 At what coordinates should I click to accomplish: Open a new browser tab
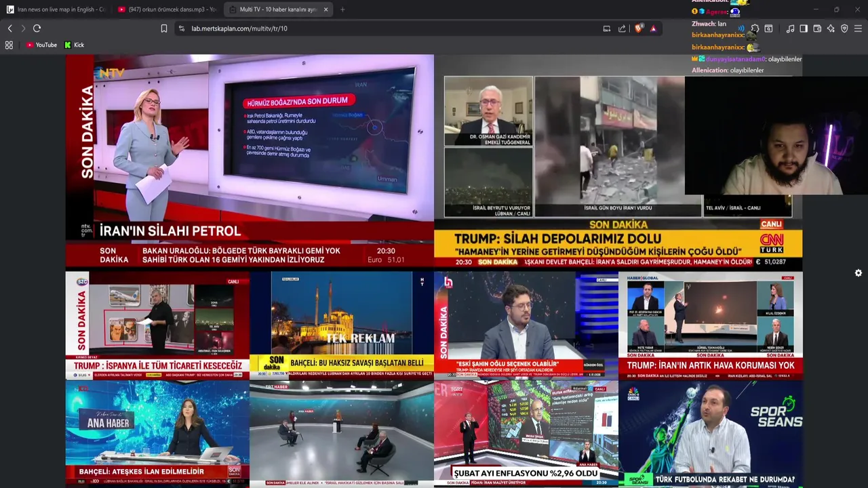(342, 9)
